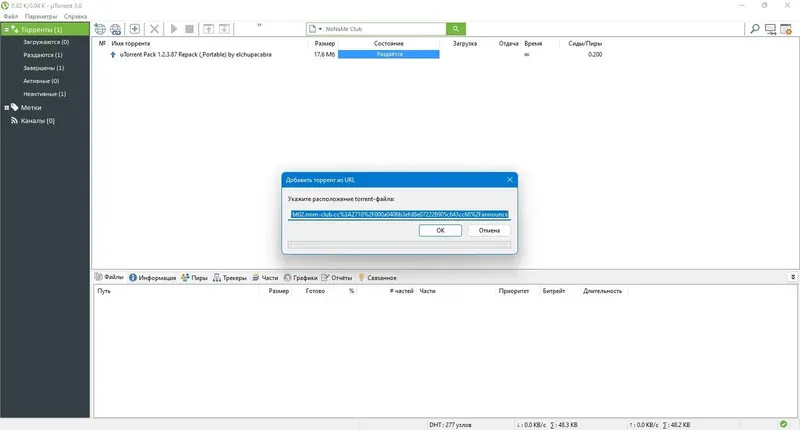Switch to the Файлы tab
800x430 pixels.
point(109,277)
